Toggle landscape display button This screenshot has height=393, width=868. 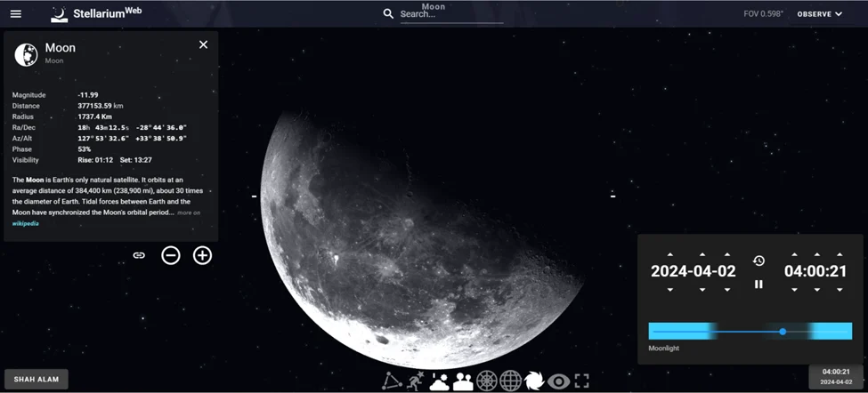(x=463, y=381)
